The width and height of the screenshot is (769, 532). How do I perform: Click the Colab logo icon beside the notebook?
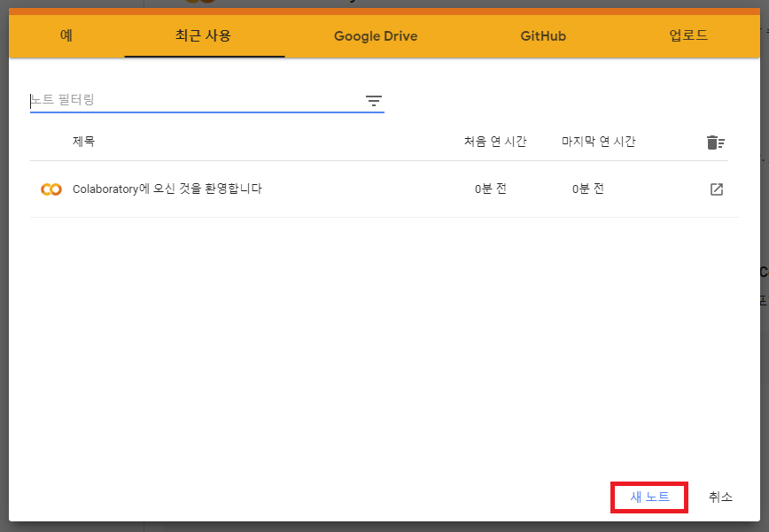pos(51,189)
